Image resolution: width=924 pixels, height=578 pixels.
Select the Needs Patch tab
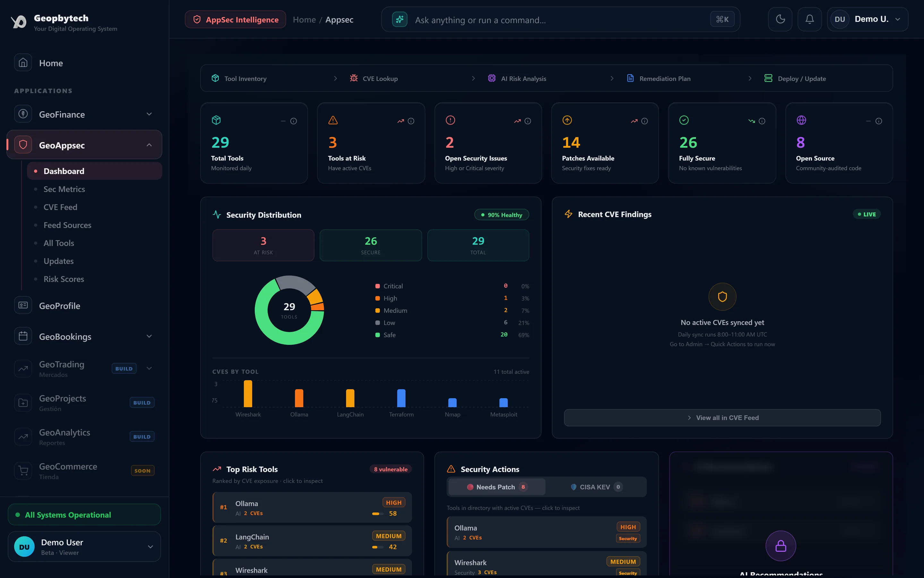497,487
